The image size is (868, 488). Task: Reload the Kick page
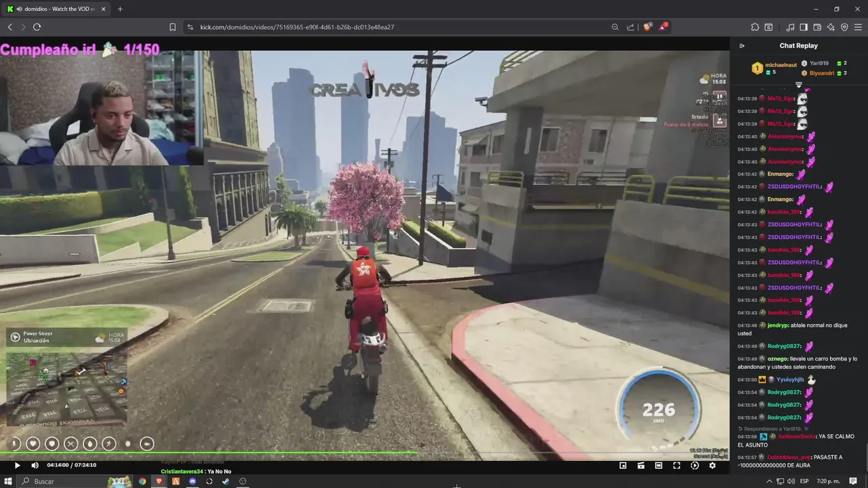coord(37,27)
